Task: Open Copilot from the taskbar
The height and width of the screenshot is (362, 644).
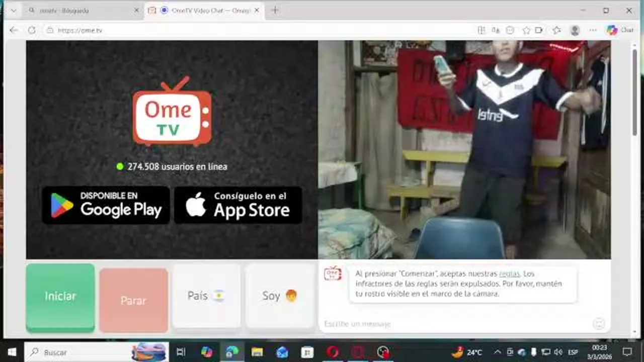Action: [207, 352]
